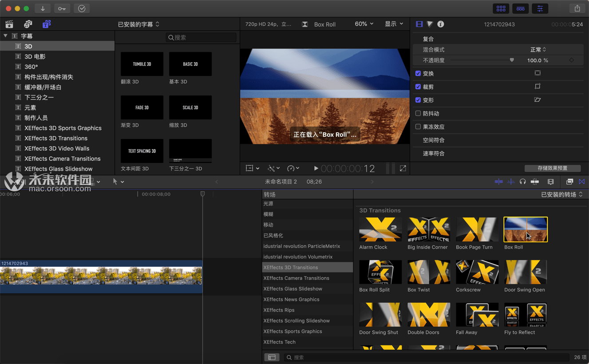
Task: Click the info inspector icon
Action: [440, 24]
